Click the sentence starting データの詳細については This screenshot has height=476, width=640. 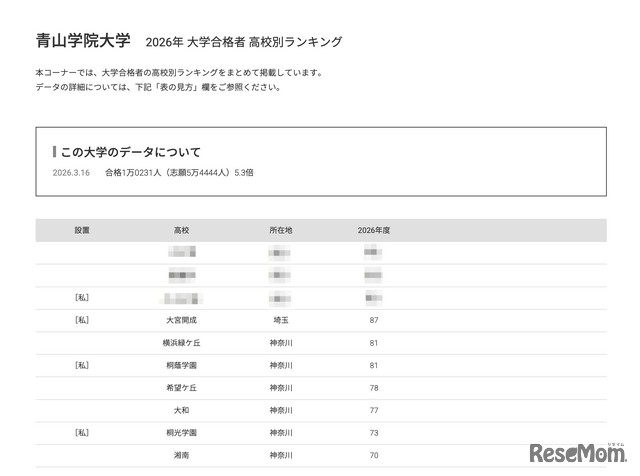tap(158, 87)
